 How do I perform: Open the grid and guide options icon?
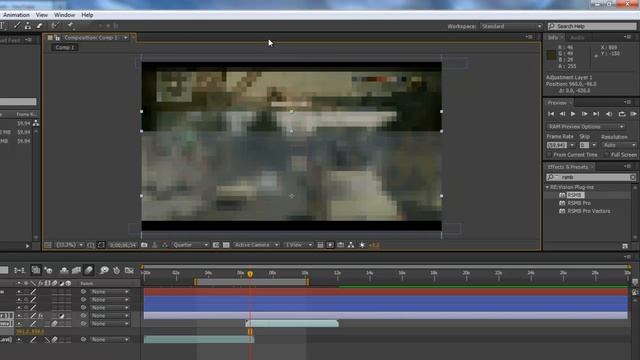91,245
